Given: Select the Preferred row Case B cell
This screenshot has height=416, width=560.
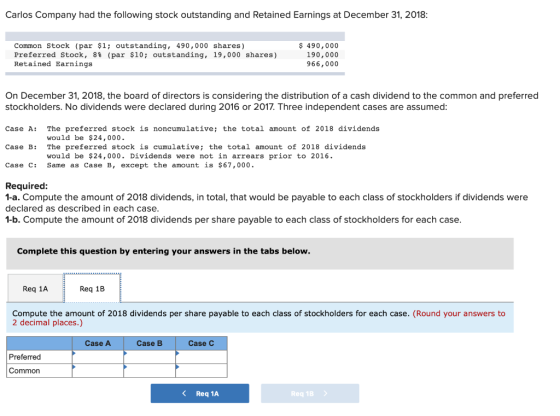Looking at the screenshot, I should point(150,357).
